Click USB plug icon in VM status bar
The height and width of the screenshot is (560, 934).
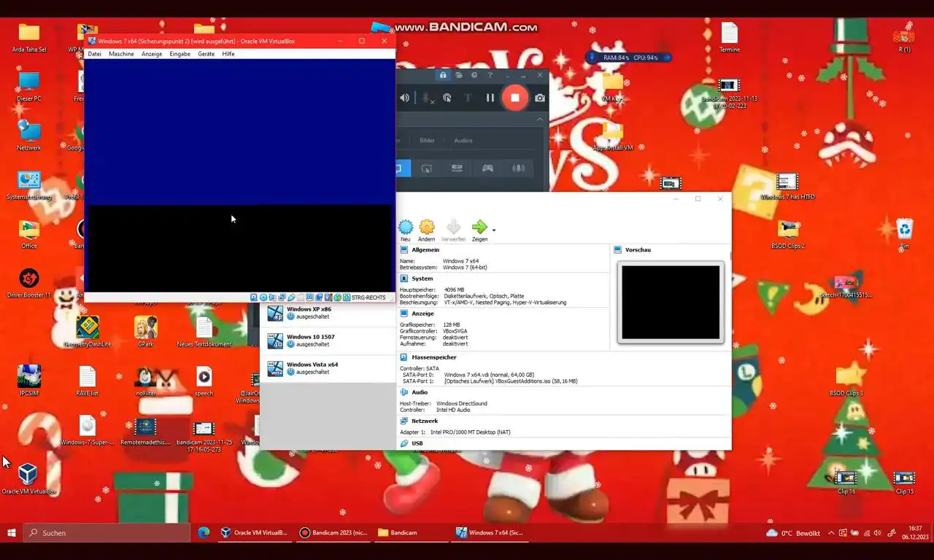[291, 297]
